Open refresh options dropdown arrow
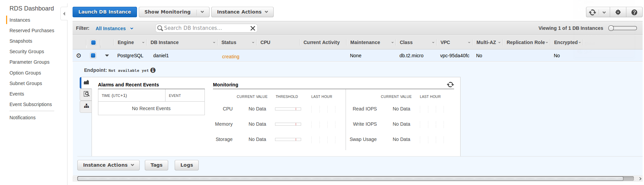The width and height of the screenshot is (644, 185). tap(604, 12)
